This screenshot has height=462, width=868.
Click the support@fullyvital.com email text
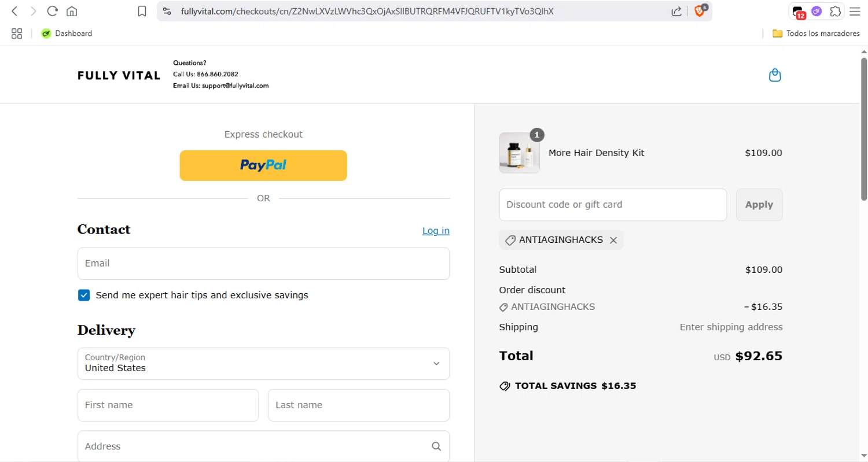pyautogui.click(x=236, y=86)
